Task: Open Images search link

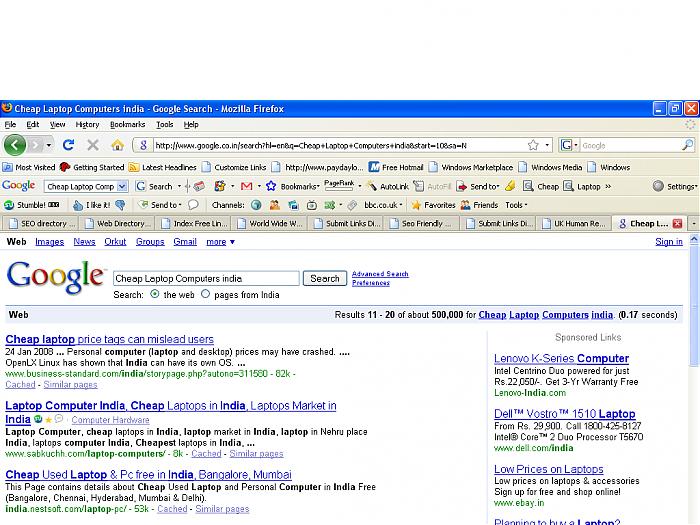Action: coord(50,242)
